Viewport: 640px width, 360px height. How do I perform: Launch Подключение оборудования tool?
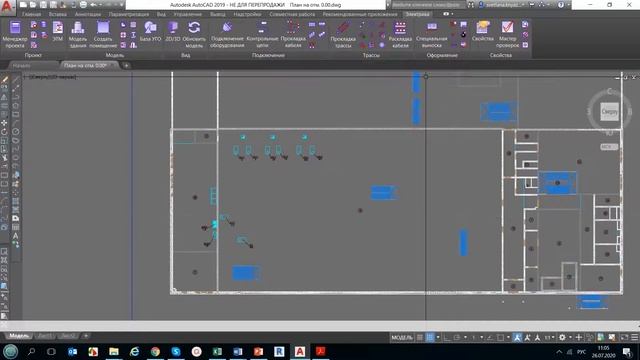pyautogui.click(x=227, y=35)
